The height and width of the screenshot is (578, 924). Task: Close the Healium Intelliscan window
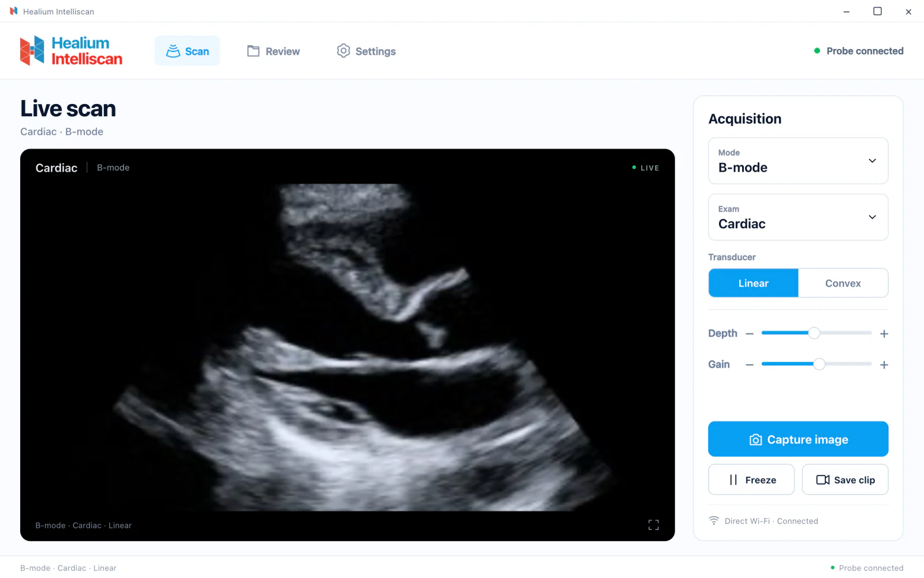pyautogui.click(x=908, y=12)
